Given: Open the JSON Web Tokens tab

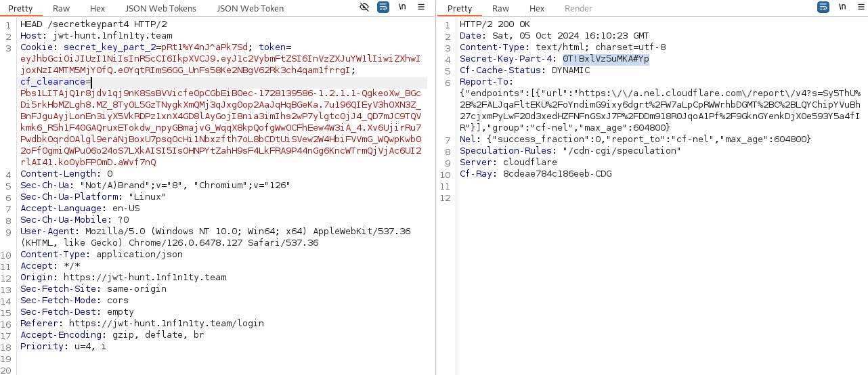Looking at the screenshot, I should (x=160, y=9).
